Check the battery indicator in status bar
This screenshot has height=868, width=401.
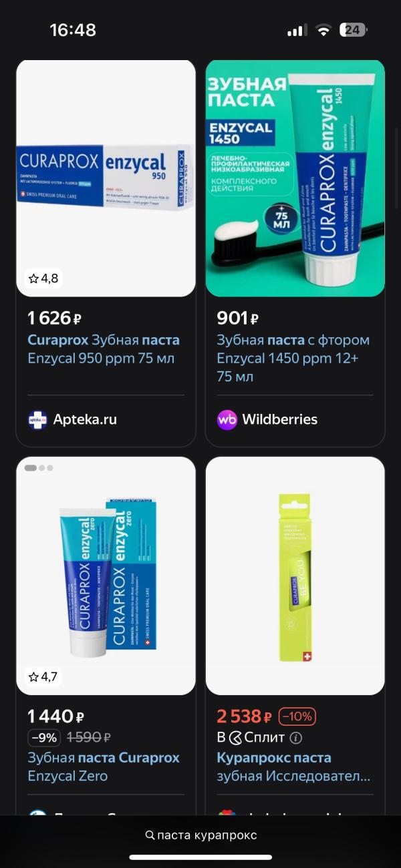(x=353, y=29)
